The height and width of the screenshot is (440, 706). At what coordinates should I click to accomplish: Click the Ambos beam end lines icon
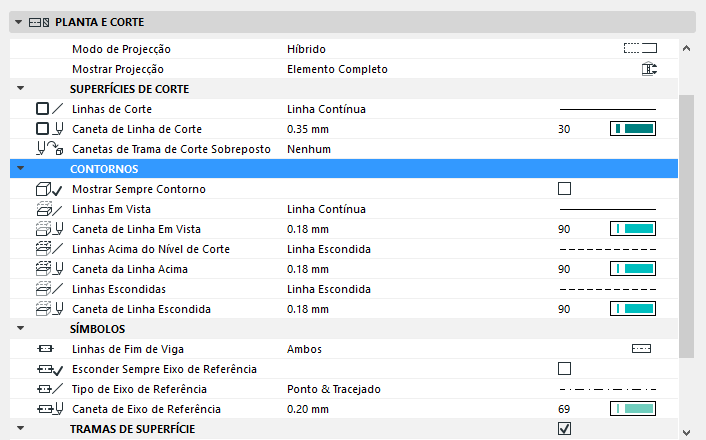tap(641, 349)
